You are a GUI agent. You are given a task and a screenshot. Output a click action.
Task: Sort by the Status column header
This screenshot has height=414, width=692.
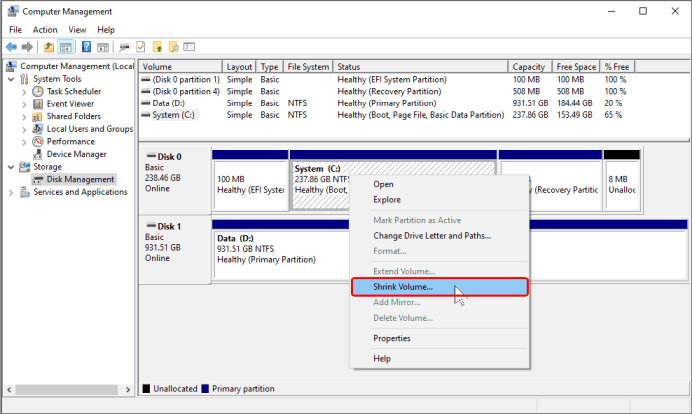pyautogui.click(x=420, y=67)
